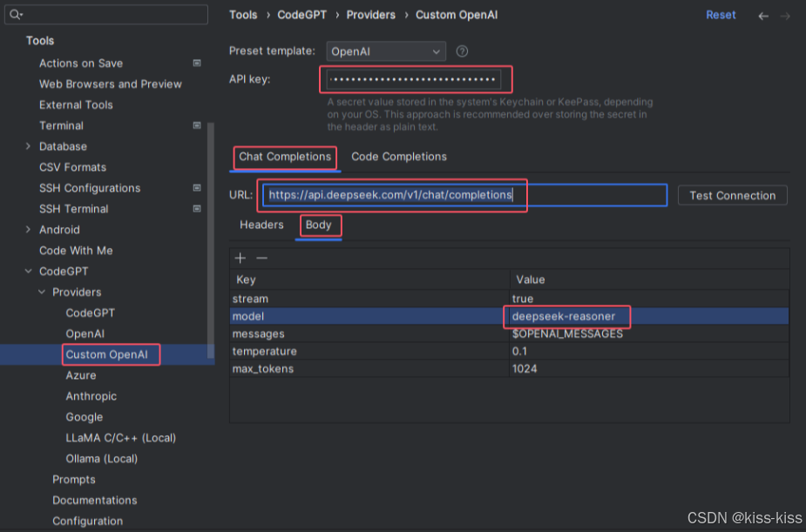Click the help question mark icon
Screen dimensions: 806x532
pos(462,51)
